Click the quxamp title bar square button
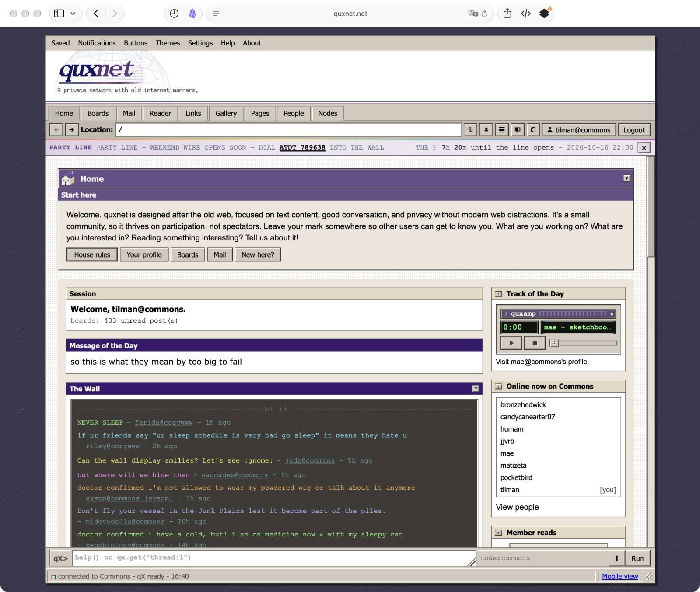The image size is (700, 592). tap(612, 314)
